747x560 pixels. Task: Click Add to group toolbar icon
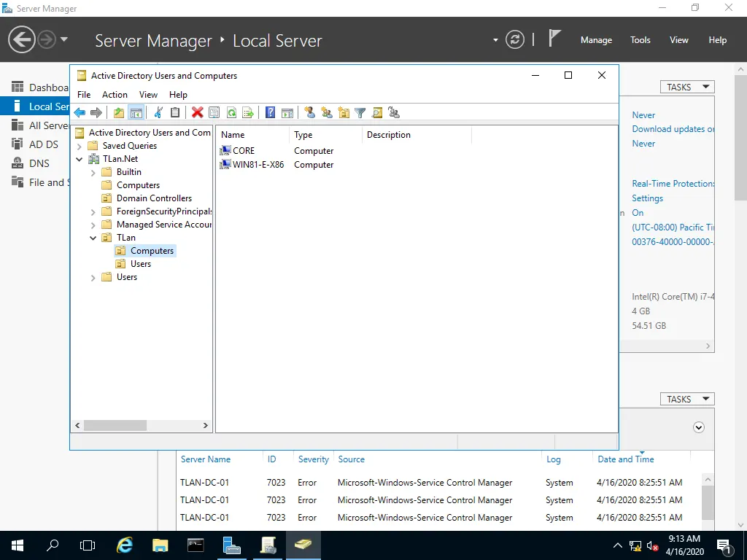click(x=394, y=113)
